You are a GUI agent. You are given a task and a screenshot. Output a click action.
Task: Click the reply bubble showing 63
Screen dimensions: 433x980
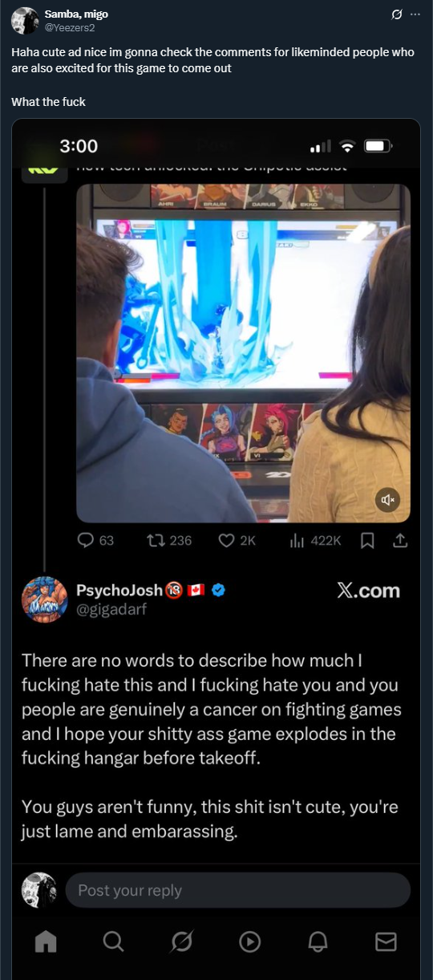[x=96, y=540]
